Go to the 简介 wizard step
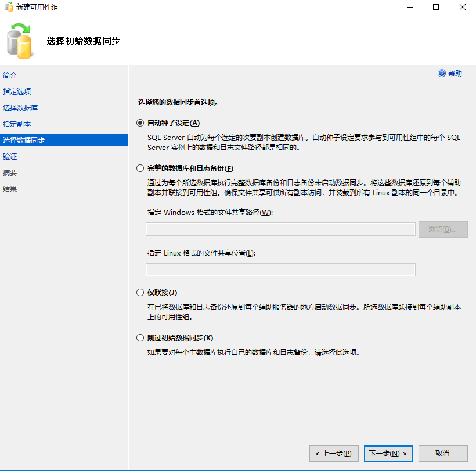The image size is (476, 471). tap(10, 75)
